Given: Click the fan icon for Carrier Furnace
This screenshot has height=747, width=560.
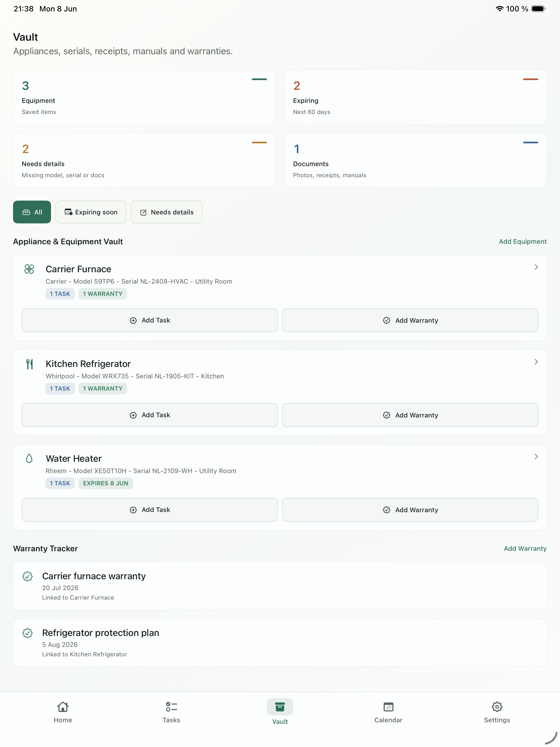Looking at the screenshot, I should 29,269.
